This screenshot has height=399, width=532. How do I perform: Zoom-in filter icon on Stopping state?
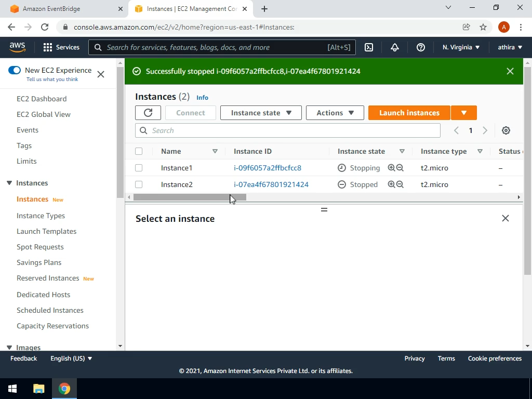[x=391, y=168]
